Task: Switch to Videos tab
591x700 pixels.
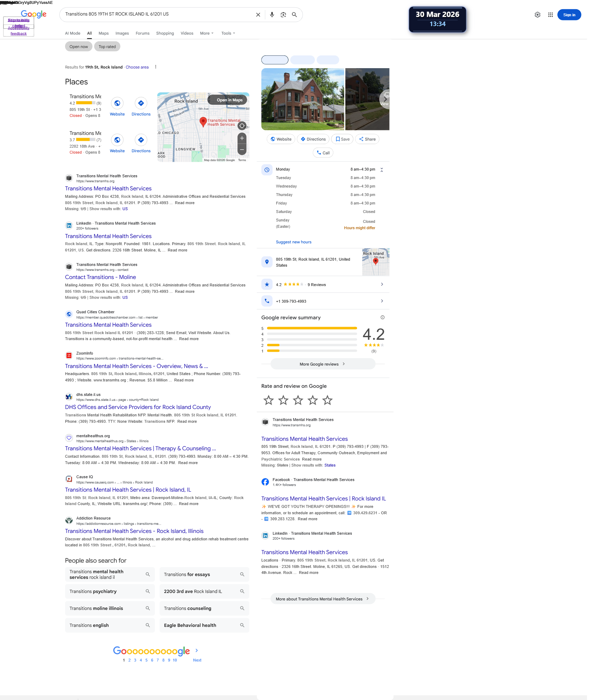Action: (x=187, y=33)
